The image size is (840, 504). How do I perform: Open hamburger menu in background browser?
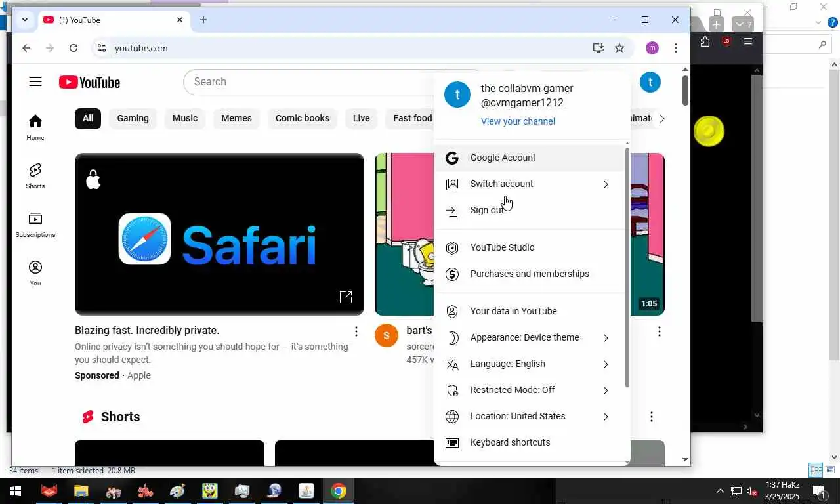pyautogui.click(x=747, y=41)
